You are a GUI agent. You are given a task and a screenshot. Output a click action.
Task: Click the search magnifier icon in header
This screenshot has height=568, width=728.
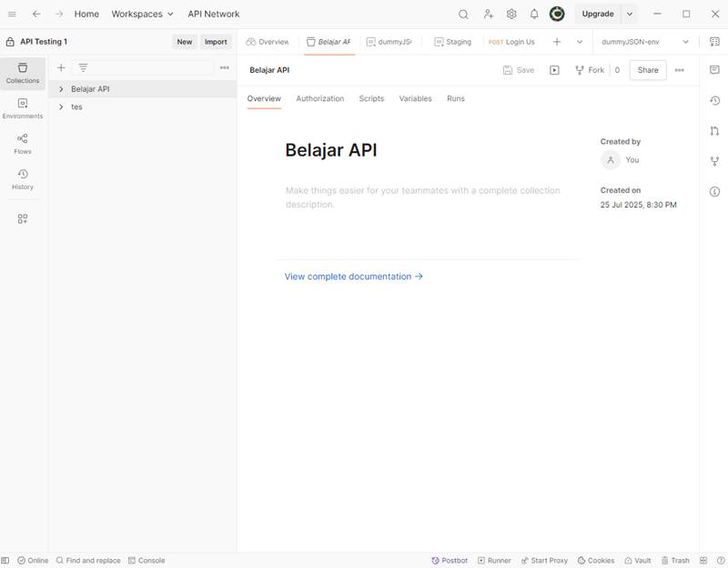coord(463,15)
